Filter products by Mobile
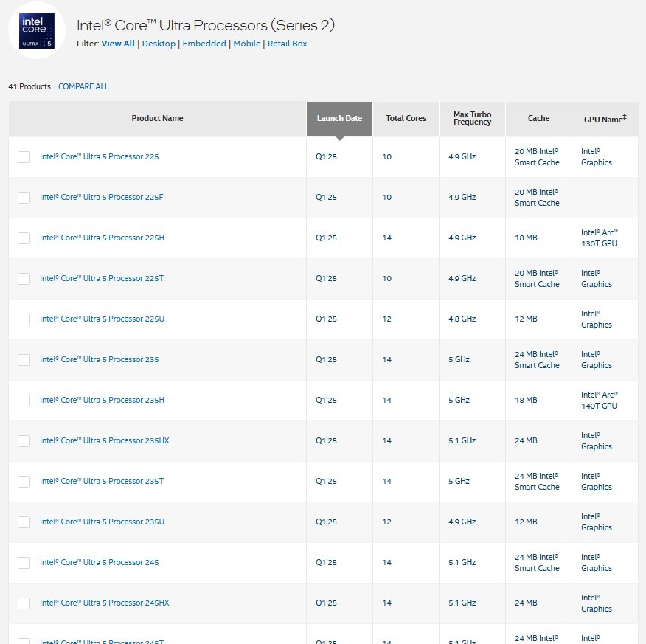 point(246,44)
